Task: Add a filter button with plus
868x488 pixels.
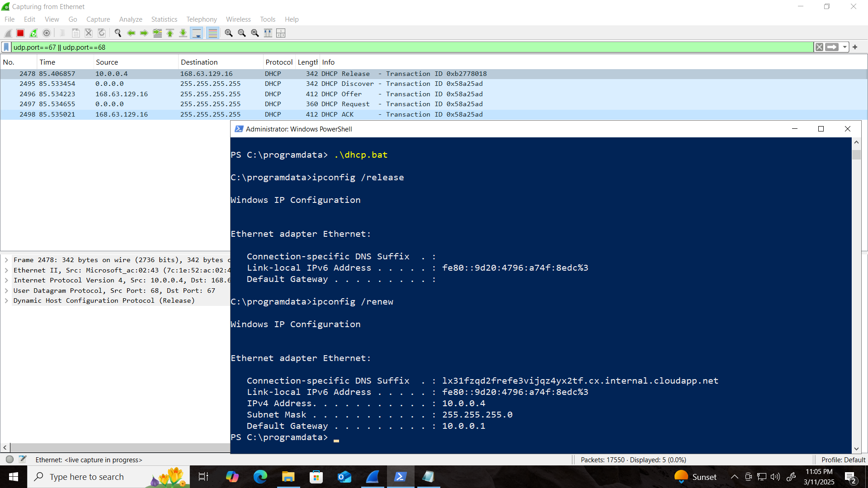Action: tap(855, 47)
